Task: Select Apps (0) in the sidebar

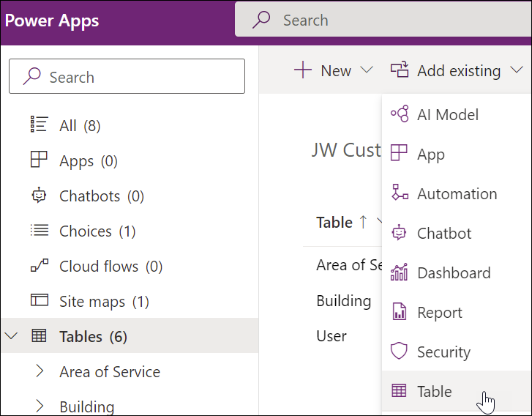Action: 130,160
